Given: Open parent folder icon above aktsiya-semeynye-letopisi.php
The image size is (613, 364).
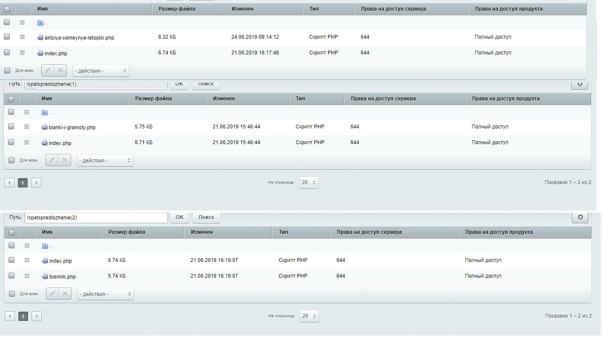Looking at the screenshot, I should tap(40, 23).
